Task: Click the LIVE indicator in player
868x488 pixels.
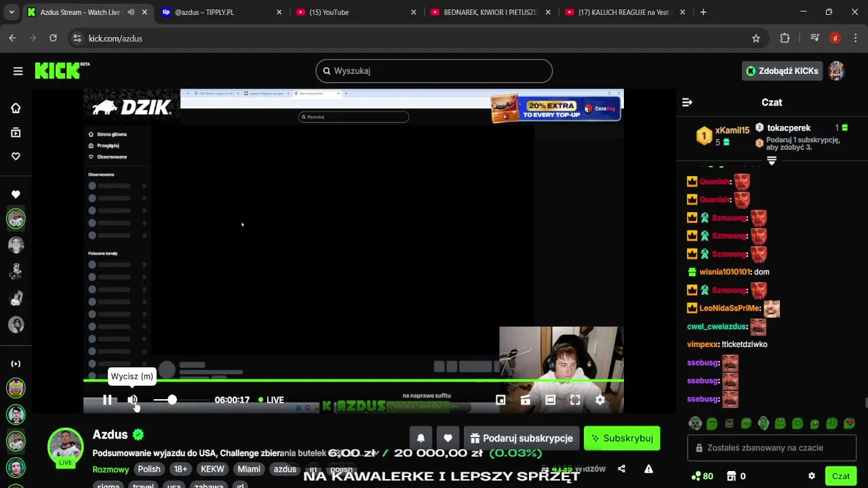Action: (x=271, y=400)
